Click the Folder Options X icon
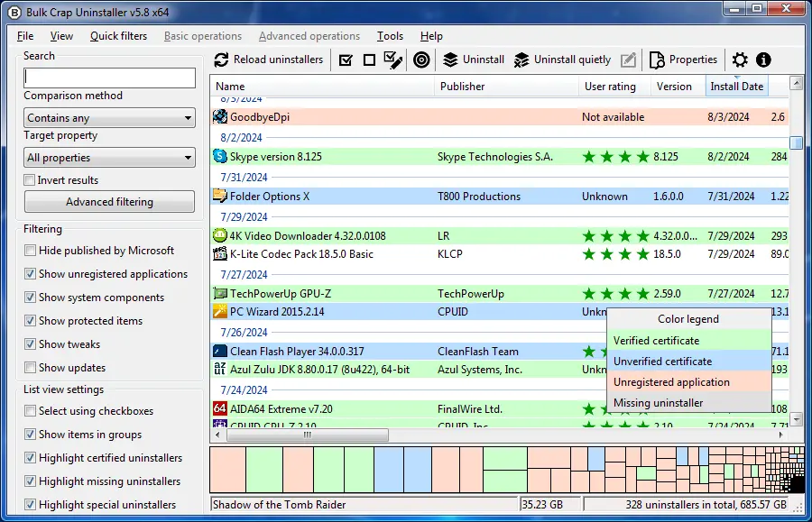 click(x=220, y=196)
